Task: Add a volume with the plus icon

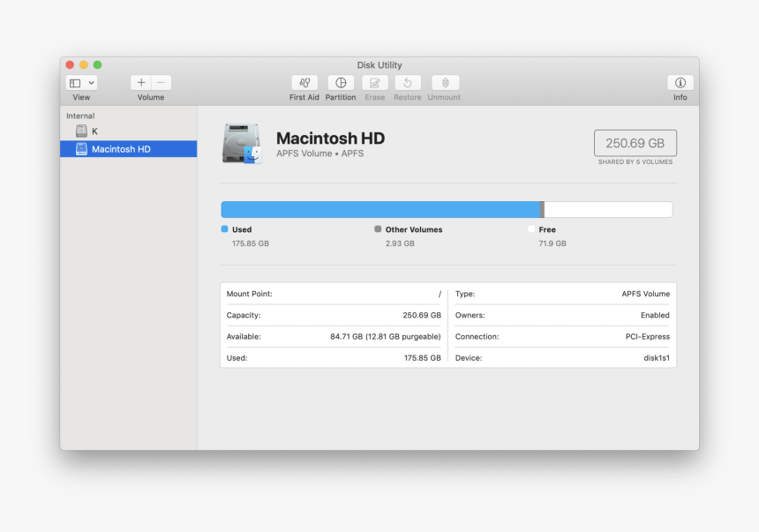Action: tap(140, 81)
